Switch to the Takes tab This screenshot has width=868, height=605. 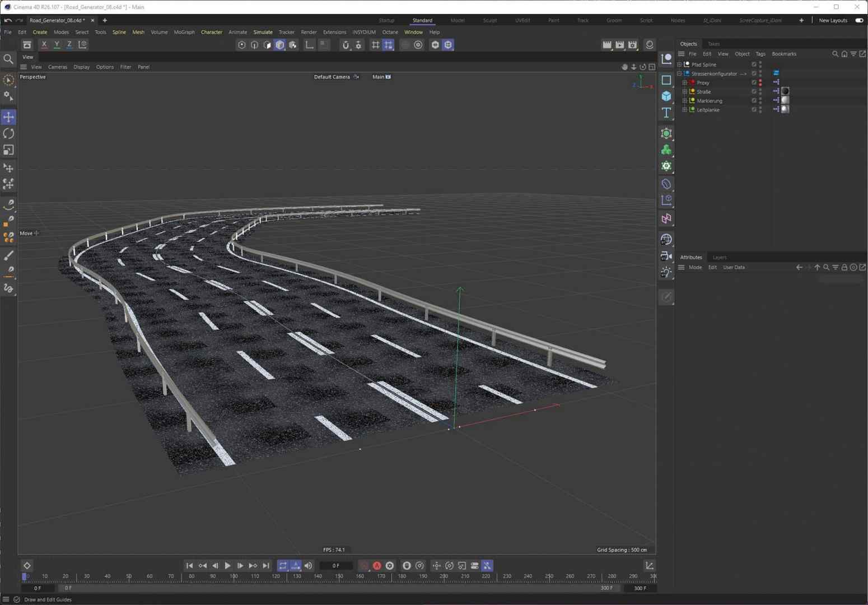(x=713, y=44)
